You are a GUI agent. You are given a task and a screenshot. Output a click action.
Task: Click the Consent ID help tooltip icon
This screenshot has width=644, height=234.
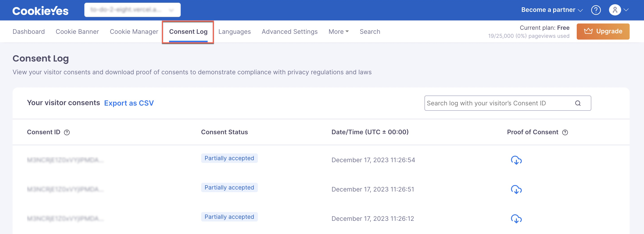coord(67,132)
